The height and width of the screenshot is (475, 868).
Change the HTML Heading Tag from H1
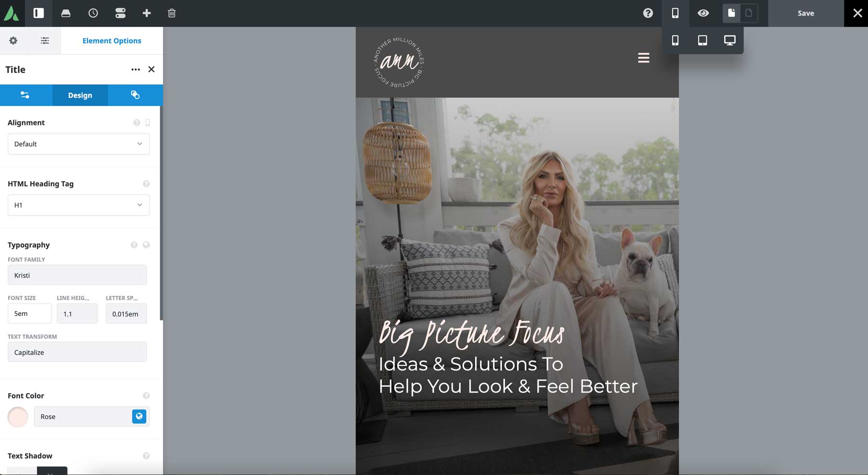78,205
